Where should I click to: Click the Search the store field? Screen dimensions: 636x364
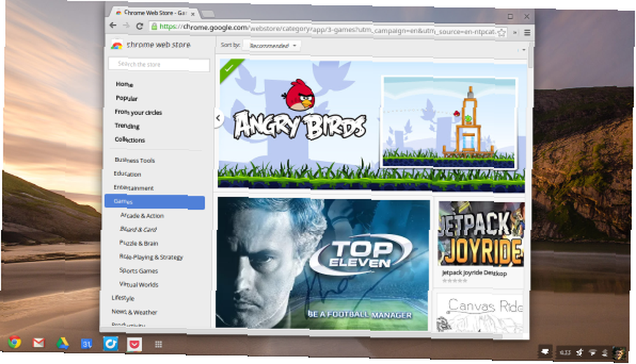[x=159, y=64]
